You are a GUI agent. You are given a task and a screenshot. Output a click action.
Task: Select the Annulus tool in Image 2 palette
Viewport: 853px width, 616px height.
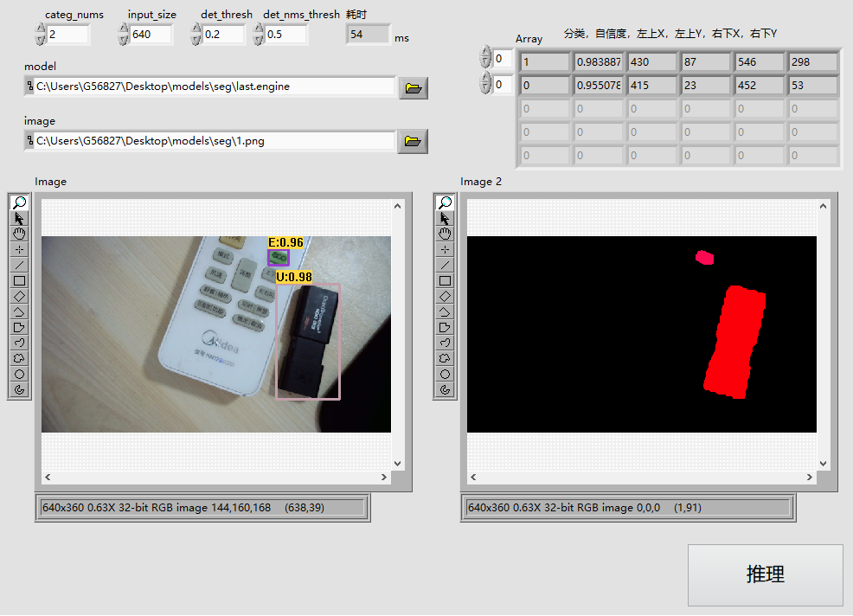coord(445,389)
